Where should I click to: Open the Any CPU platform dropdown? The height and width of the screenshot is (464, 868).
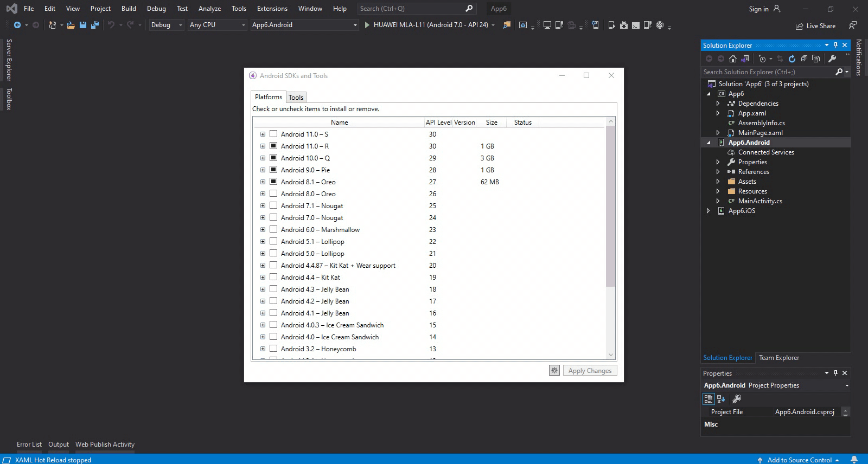(x=218, y=25)
